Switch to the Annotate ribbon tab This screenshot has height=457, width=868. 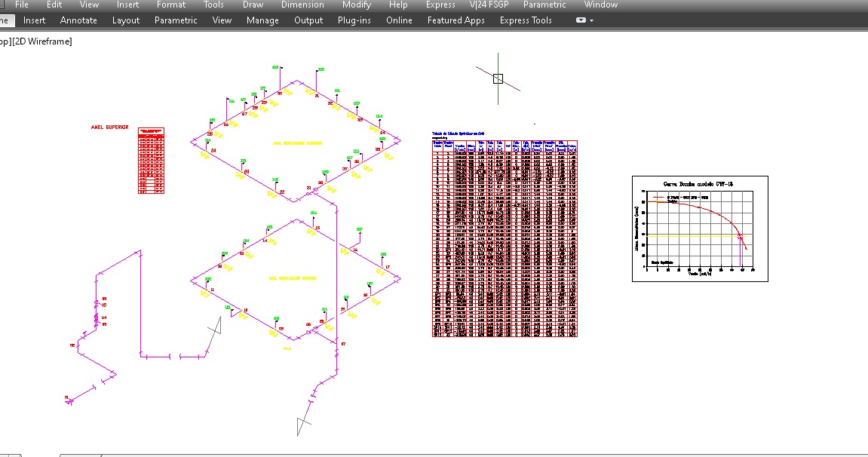click(78, 20)
